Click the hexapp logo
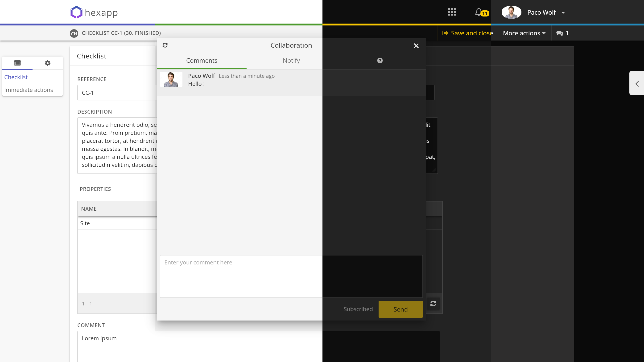The width and height of the screenshot is (644, 362). click(x=94, y=12)
